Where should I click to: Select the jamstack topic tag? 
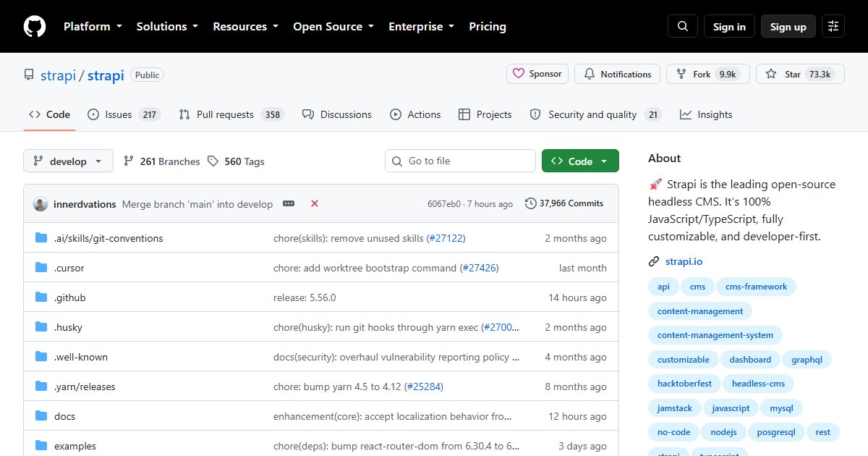point(675,408)
